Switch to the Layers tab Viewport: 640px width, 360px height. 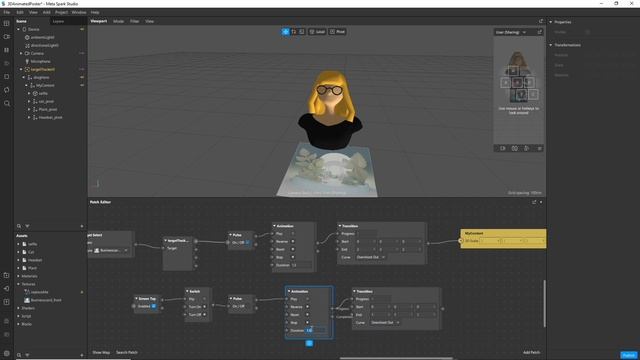pos(58,21)
